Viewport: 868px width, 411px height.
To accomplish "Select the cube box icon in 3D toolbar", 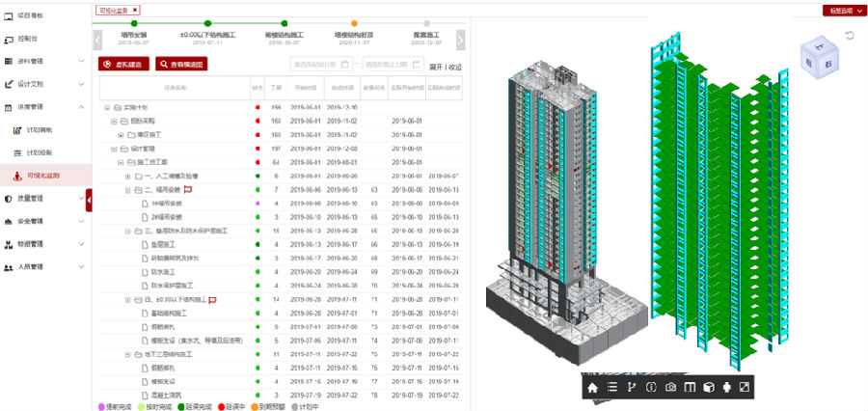I will pos(708,387).
